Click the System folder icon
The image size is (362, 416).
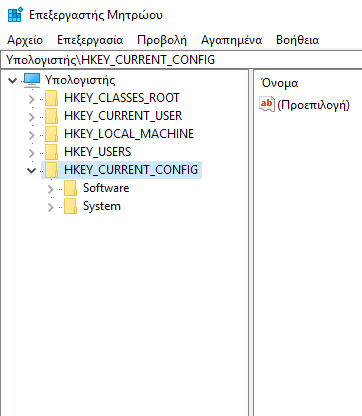pyautogui.click(x=71, y=206)
